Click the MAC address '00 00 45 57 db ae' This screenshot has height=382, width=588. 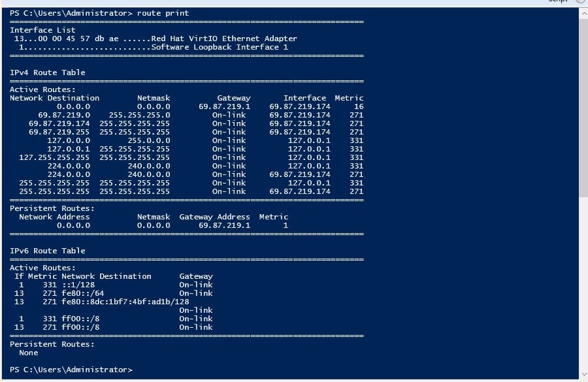pyautogui.click(x=78, y=39)
